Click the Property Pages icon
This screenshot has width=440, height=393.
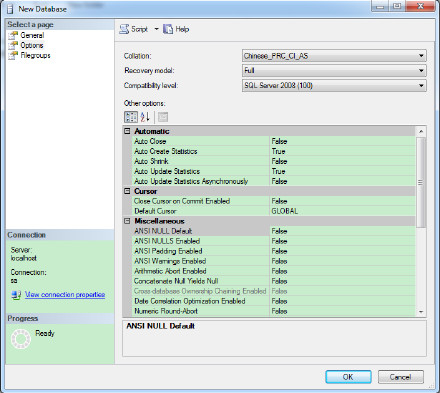click(x=163, y=117)
